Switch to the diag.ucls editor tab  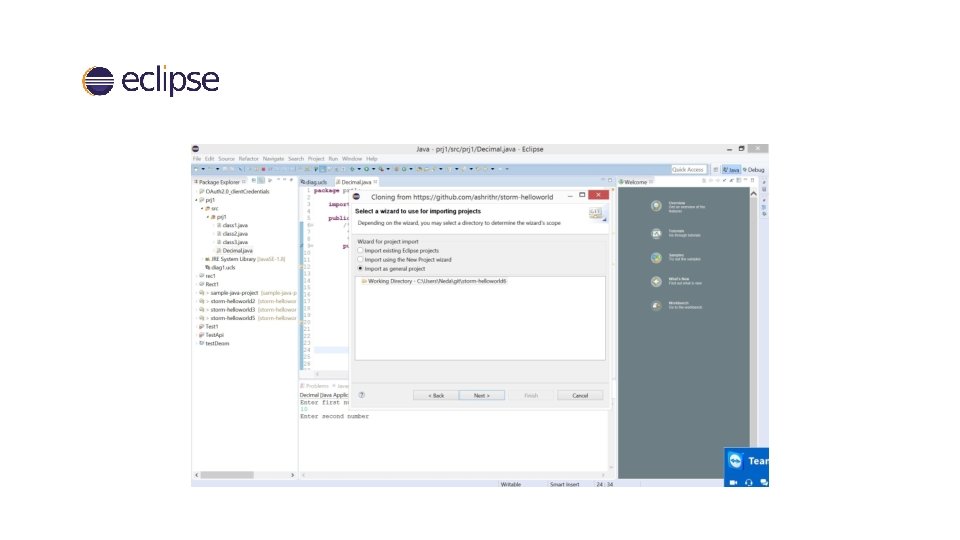(315, 182)
